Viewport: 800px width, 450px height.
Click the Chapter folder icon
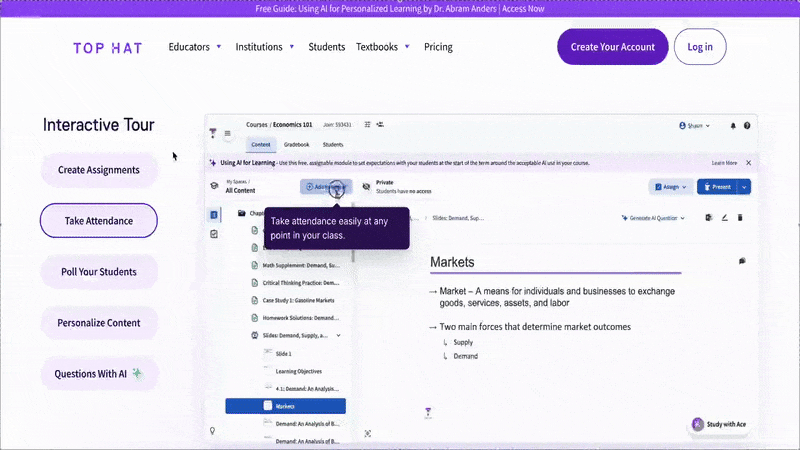(x=242, y=213)
